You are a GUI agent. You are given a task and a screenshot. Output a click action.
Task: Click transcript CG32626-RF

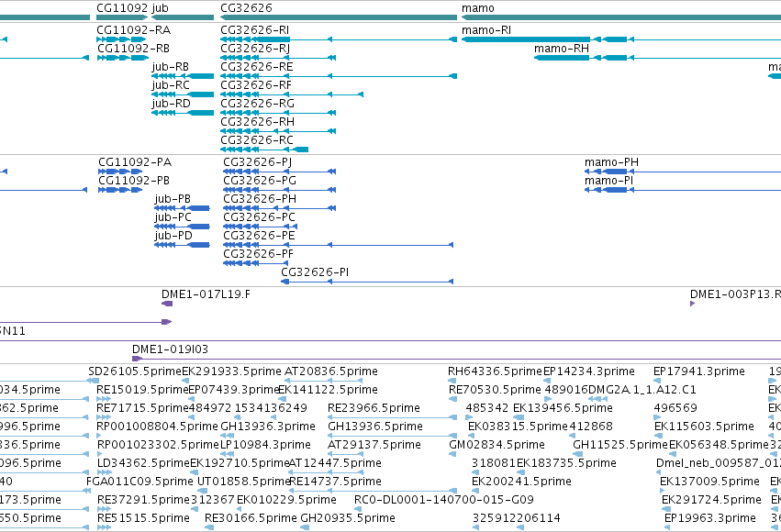click(x=256, y=85)
